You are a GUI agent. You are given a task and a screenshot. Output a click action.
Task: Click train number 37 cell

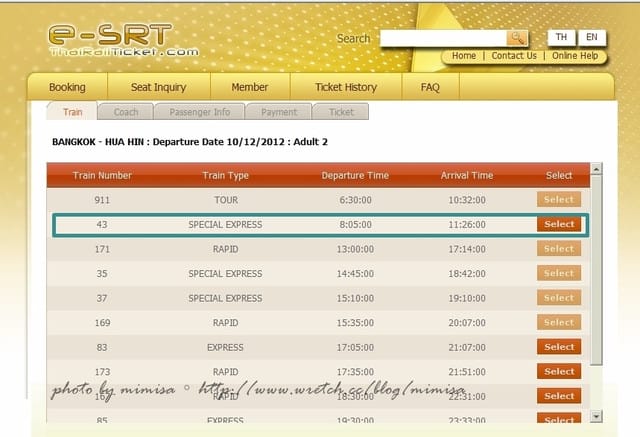pyautogui.click(x=102, y=298)
